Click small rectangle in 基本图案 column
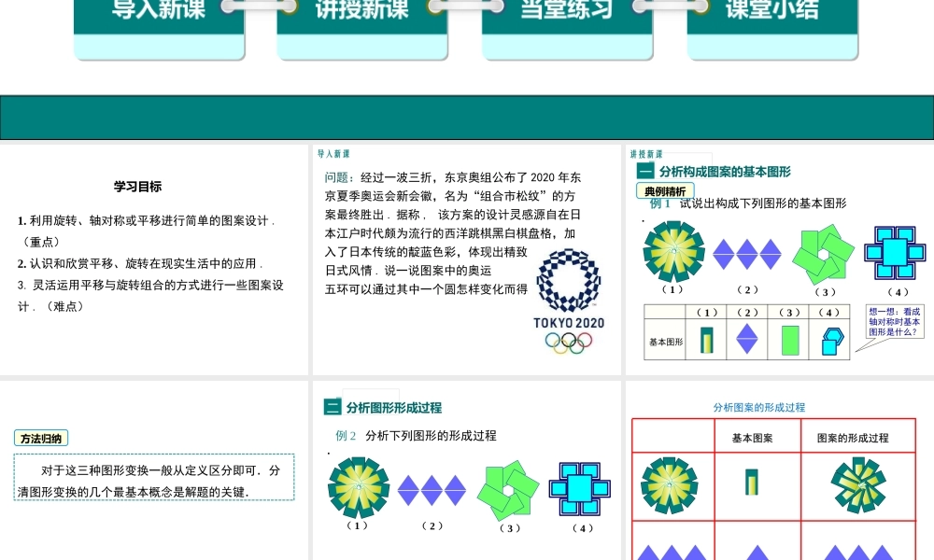934x560 pixels. click(752, 482)
